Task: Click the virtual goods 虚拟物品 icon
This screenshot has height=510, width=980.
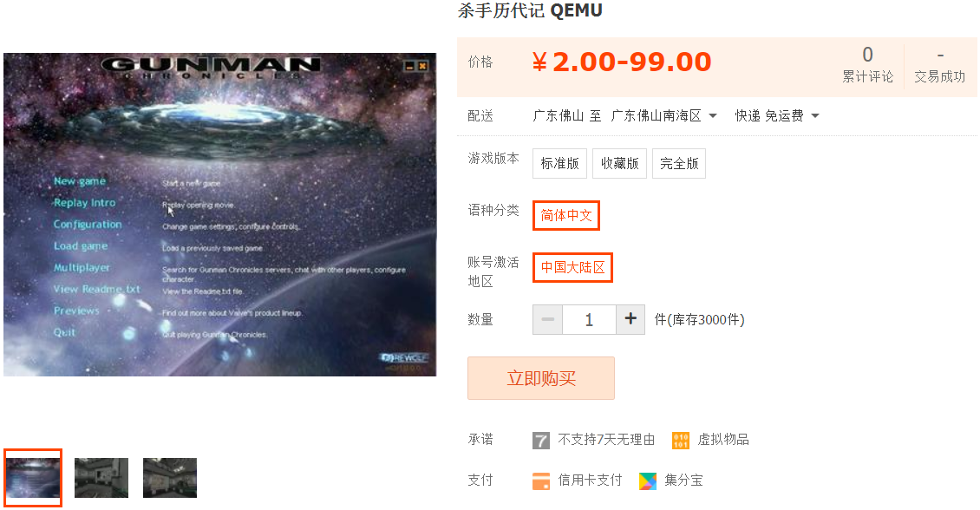Action: pos(681,440)
